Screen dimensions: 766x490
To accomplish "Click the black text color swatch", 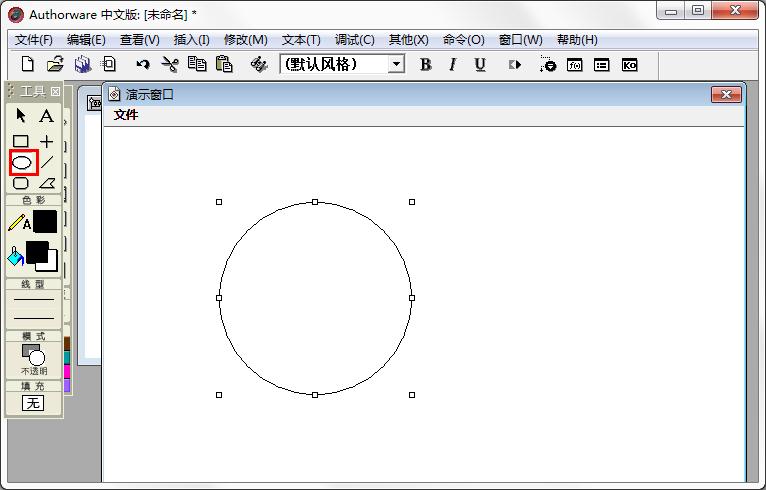I will [45, 222].
